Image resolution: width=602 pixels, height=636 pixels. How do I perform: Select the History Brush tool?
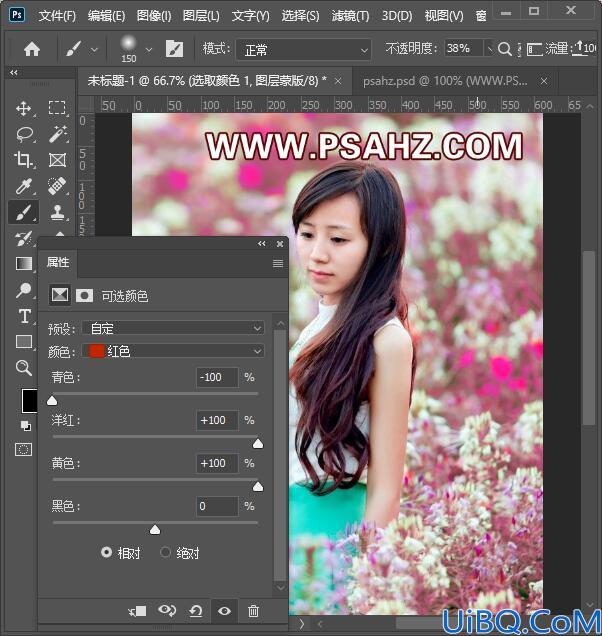coord(23,238)
